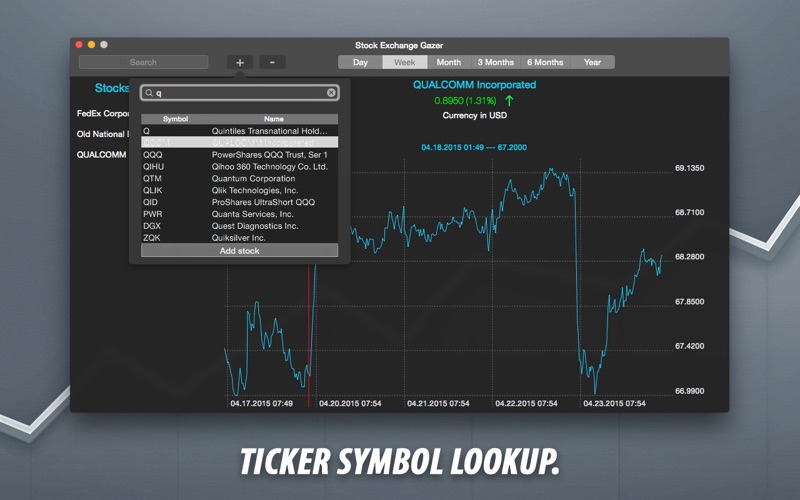
Task: Open FedEx Corporation in stocks sidebar
Action: coord(103,113)
